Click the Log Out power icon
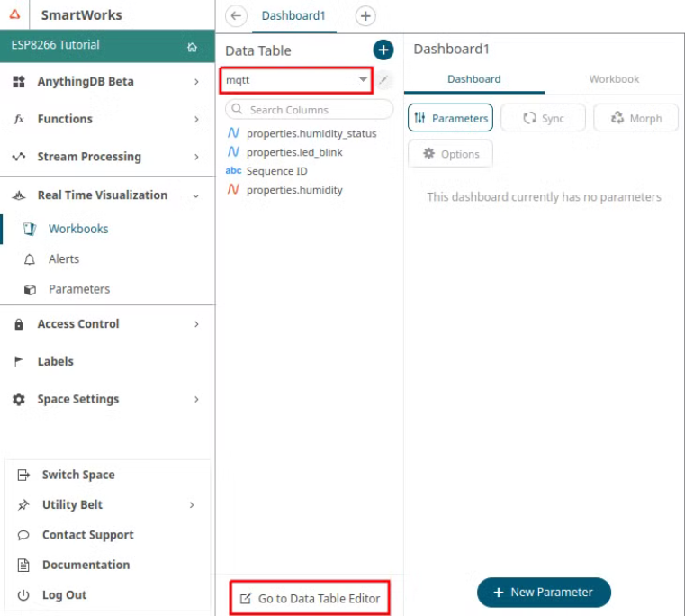 pos(24,595)
